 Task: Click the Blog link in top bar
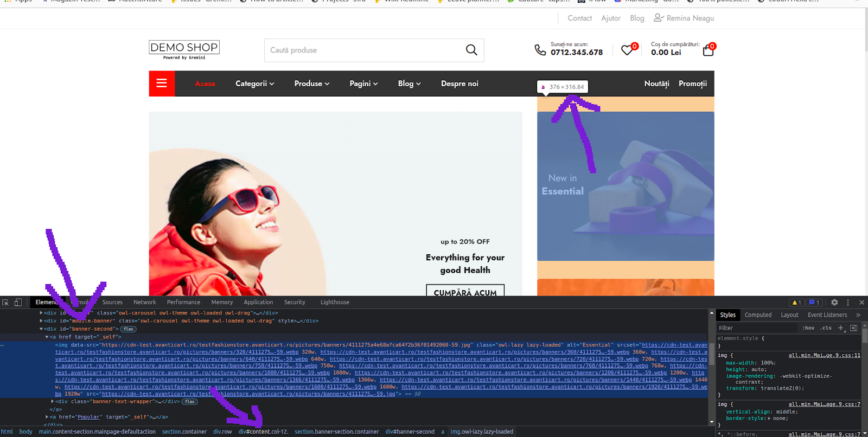[x=637, y=18]
